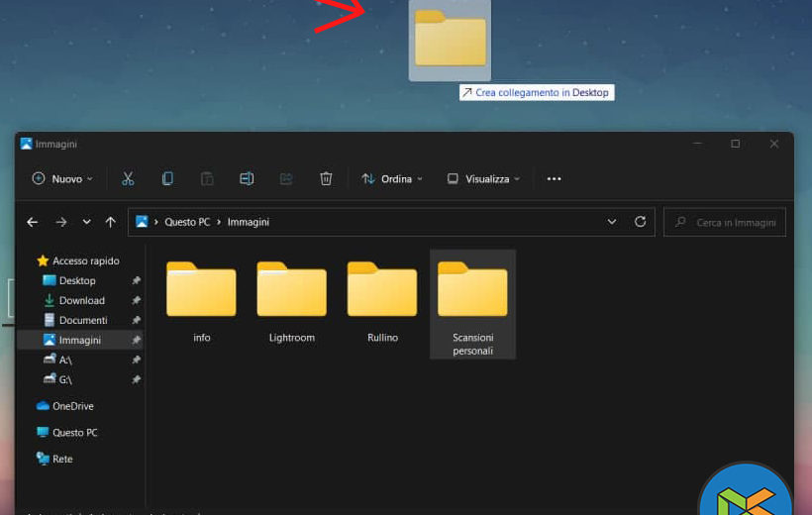Click the pin icon next to G:\
The width and height of the screenshot is (812, 515).
[x=137, y=379]
